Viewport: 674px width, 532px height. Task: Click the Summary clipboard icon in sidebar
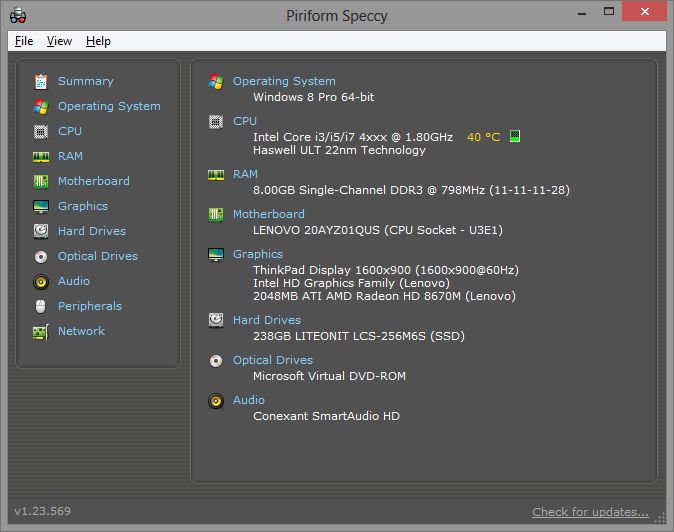coord(41,81)
